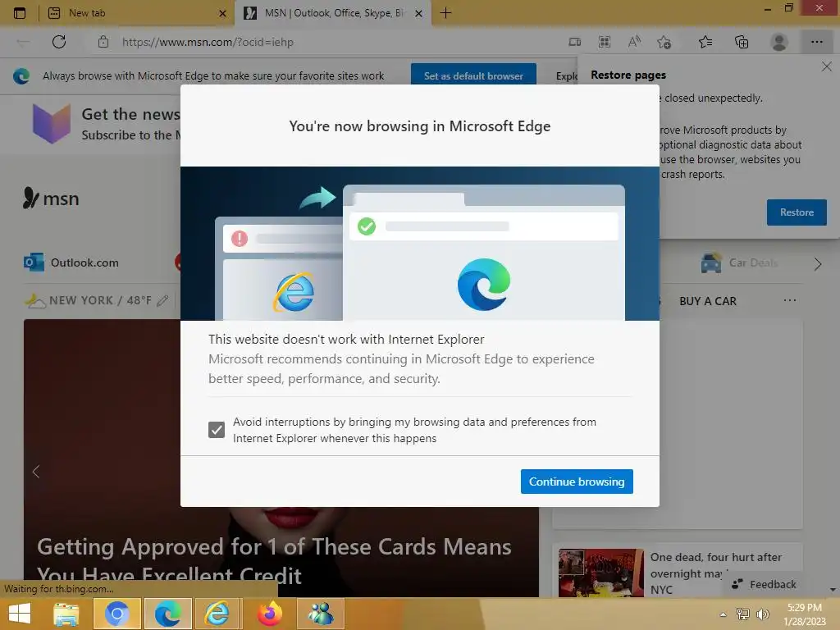
Task: Open the Favorites list icon
Action: pyautogui.click(x=705, y=42)
